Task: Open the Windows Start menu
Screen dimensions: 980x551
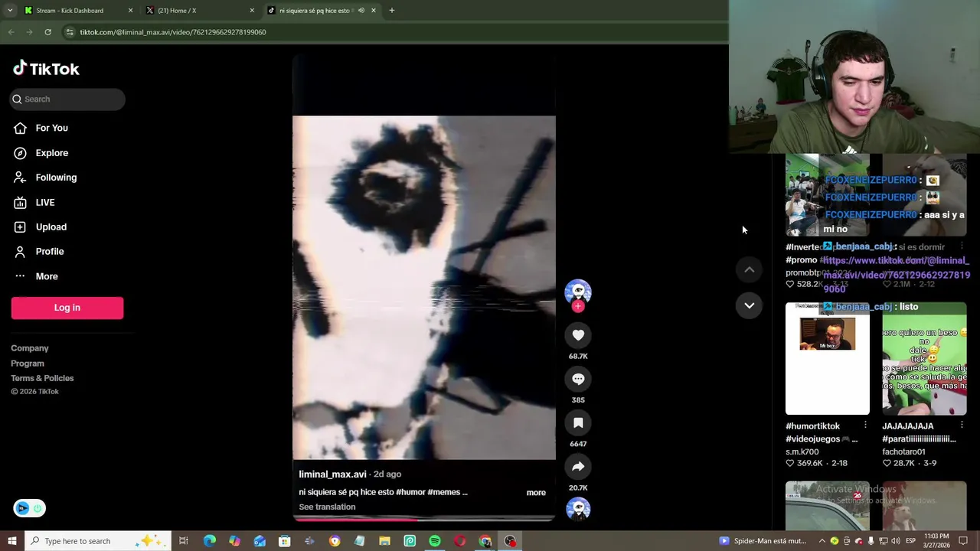Action: [11, 541]
